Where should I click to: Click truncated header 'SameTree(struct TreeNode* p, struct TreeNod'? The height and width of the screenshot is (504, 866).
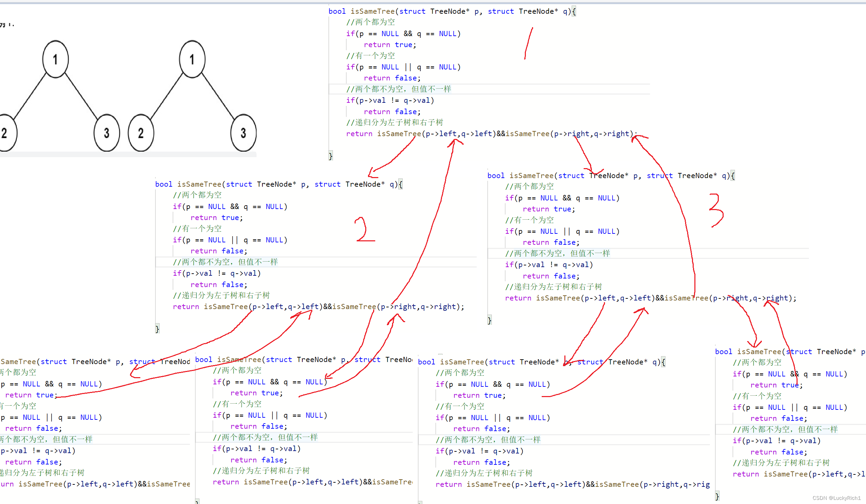(x=95, y=362)
